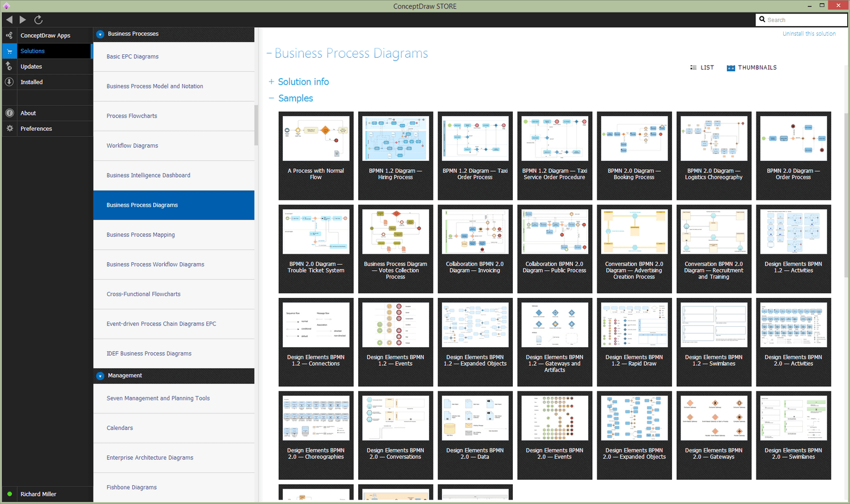This screenshot has height=504, width=850.
Task: Click the Thumbnails view icon
Action: pyautogui.click(x=731, y=68)
